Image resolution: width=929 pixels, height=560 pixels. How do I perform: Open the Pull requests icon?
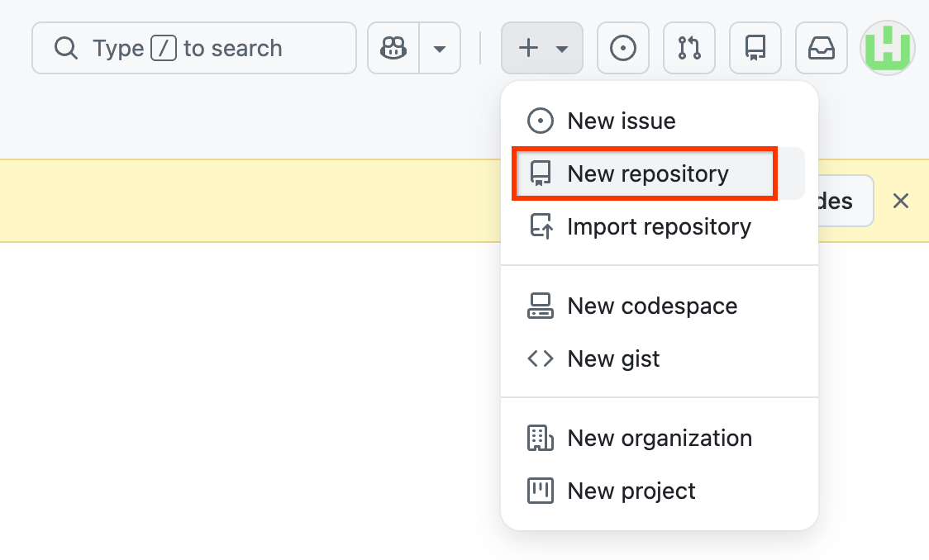coord(689,48)
